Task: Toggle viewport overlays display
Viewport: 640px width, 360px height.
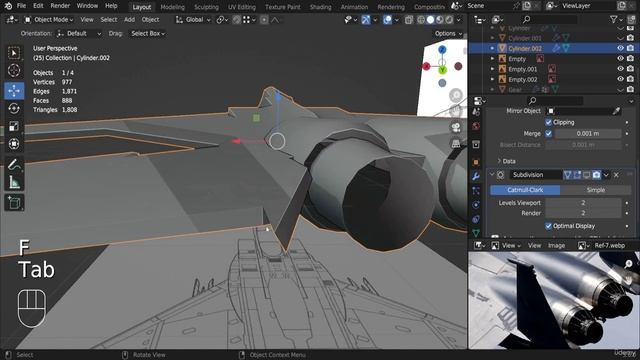Action: (x=387, y=20)
